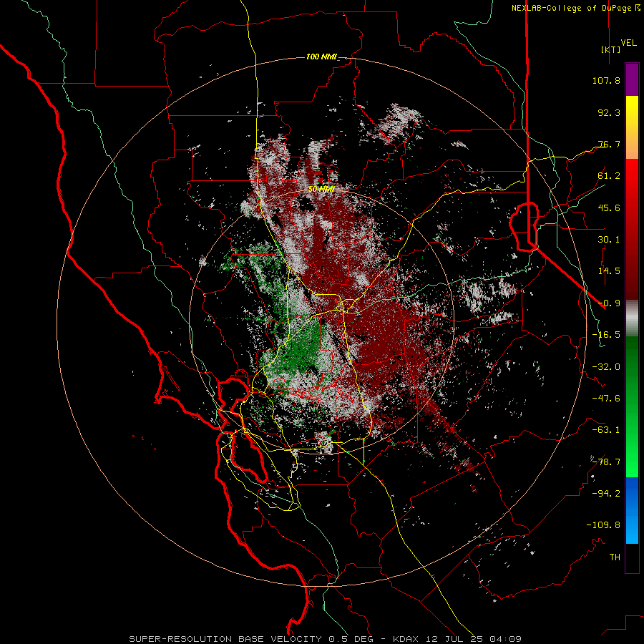Image resolution: width=644 pixels, height=644 pixels.
Task: Click the -109.8 velocity scale value
Action: click(x=603, y=525)
